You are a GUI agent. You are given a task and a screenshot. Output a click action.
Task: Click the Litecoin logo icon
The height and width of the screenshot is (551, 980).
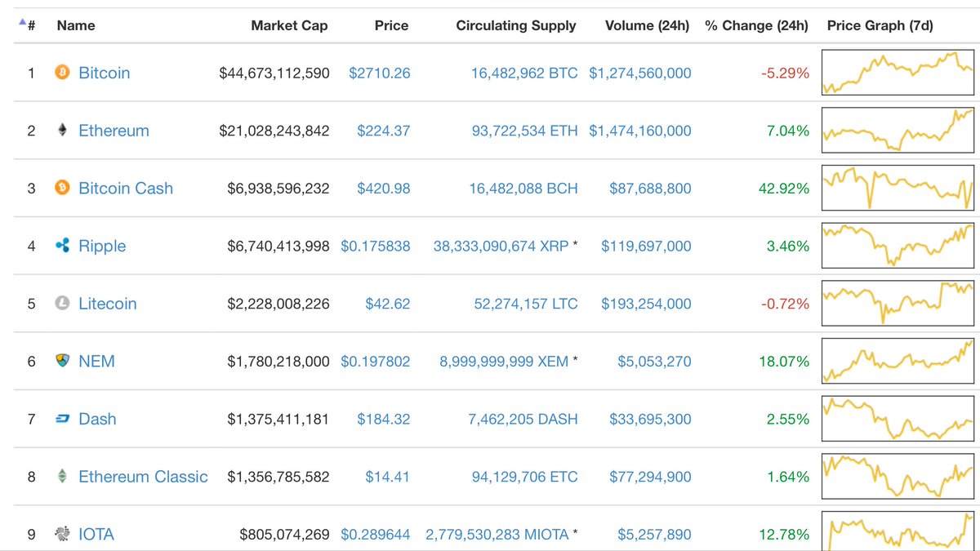coord(62,304)
